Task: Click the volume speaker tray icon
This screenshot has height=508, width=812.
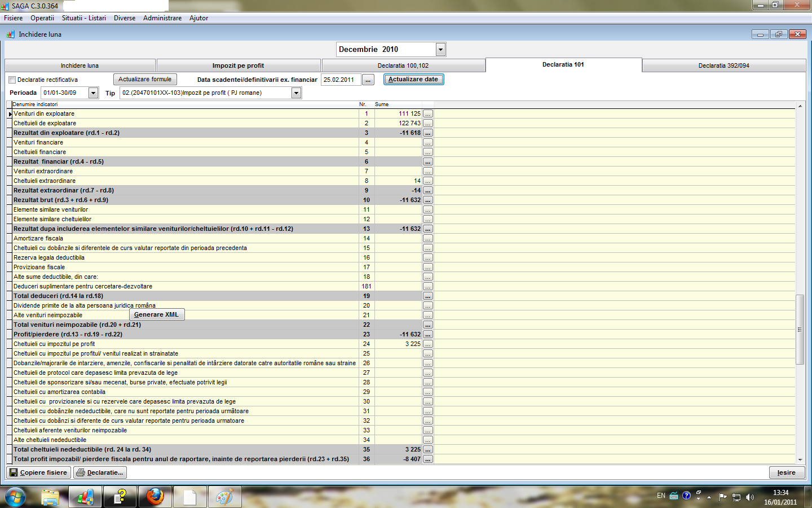Action: pyautogui.click(x=749, y=497)
